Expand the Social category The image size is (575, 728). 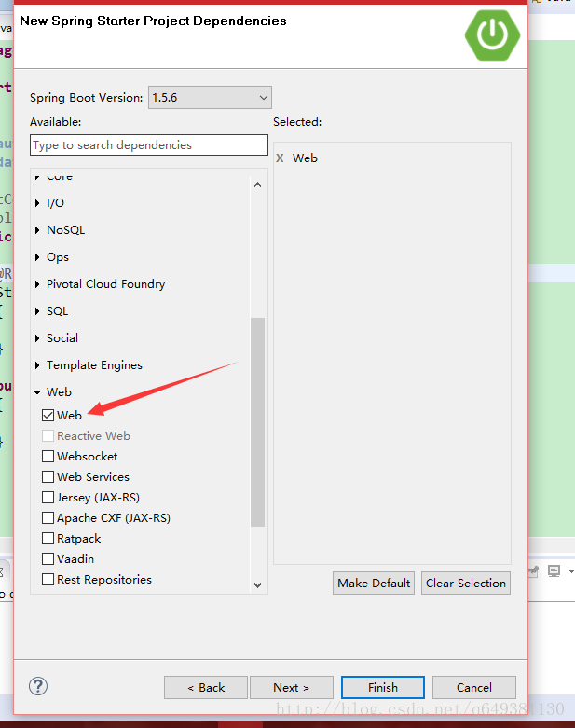[37, 338]
